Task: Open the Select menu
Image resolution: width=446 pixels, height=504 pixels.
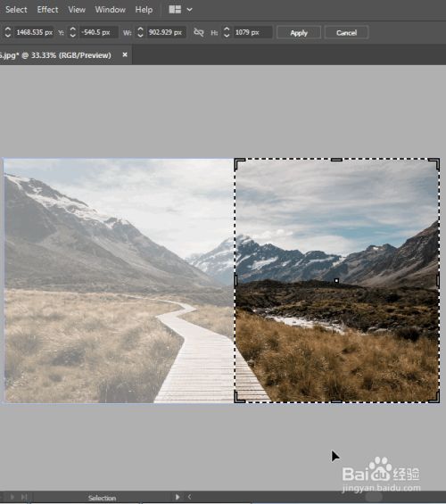Action: tap(16, 10)
